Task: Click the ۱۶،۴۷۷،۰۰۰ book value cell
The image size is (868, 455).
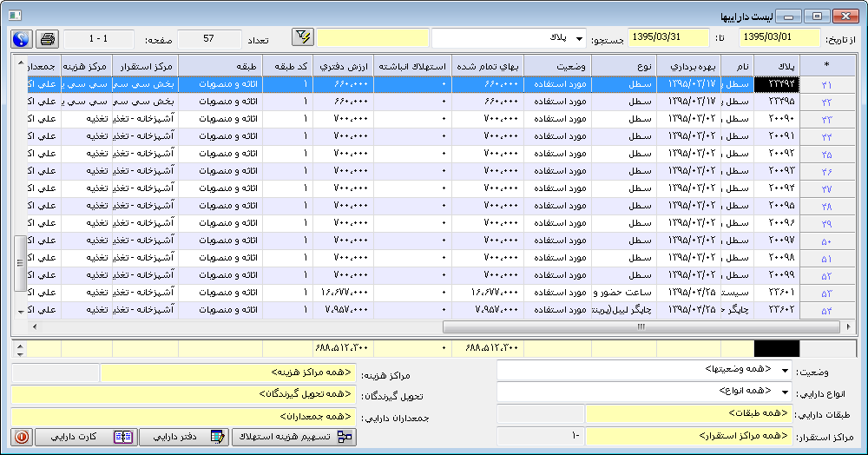Action: (x=343, y=293)
